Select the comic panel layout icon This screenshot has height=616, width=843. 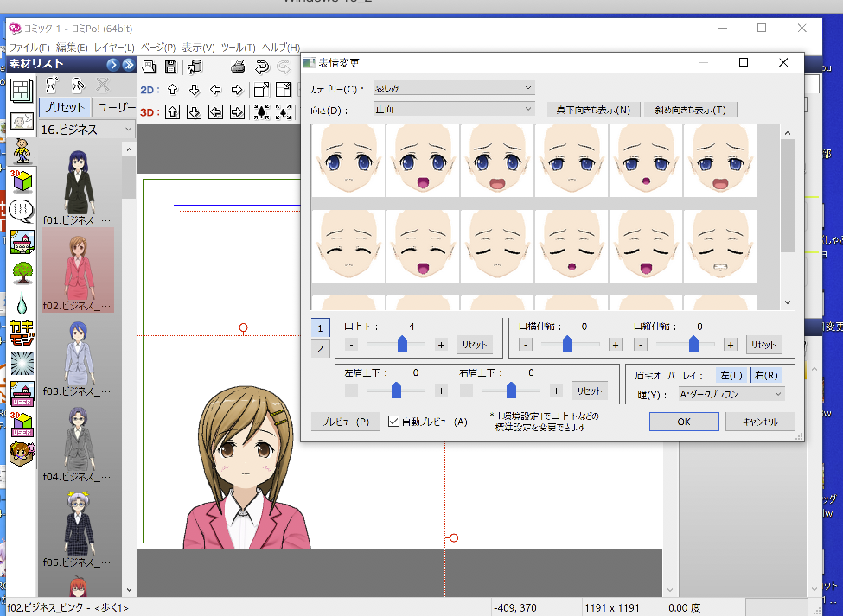click(22, 91)
